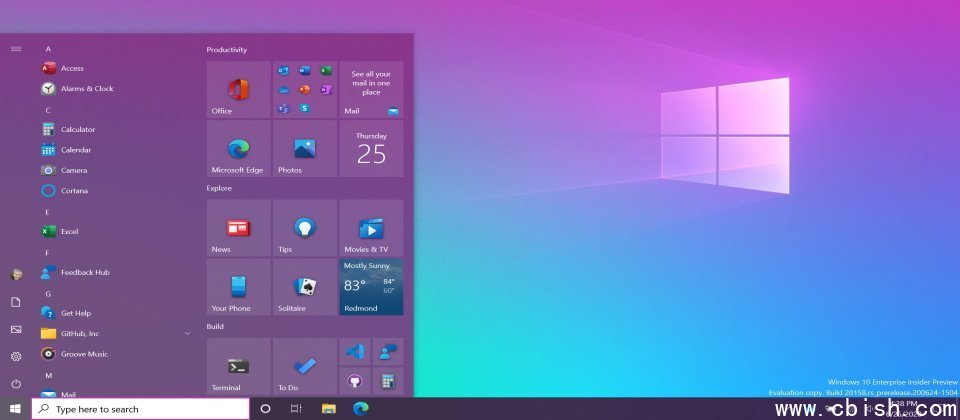Launch Excel from the app list
This screenshot has height=420, width=960.
(x=116, y=231)
